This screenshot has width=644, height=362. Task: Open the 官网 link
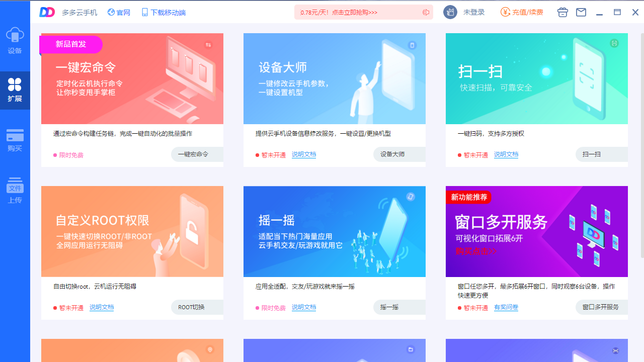click(x=119, y=12)
